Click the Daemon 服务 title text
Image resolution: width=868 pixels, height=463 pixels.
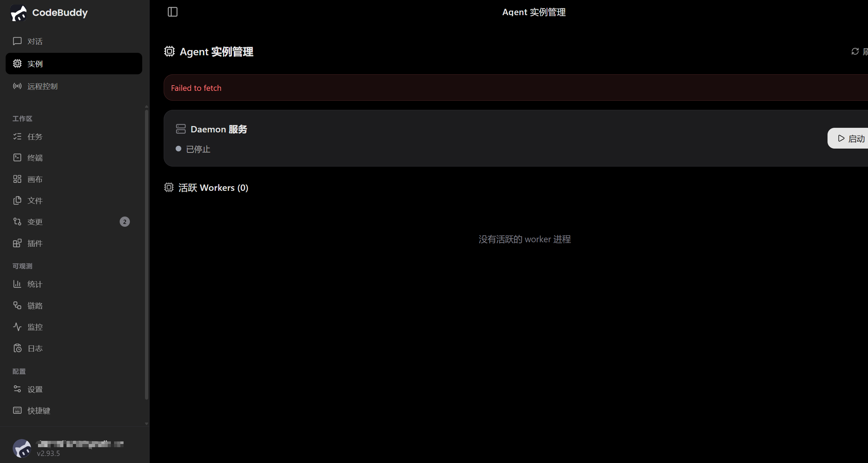[x=219, y=129]
